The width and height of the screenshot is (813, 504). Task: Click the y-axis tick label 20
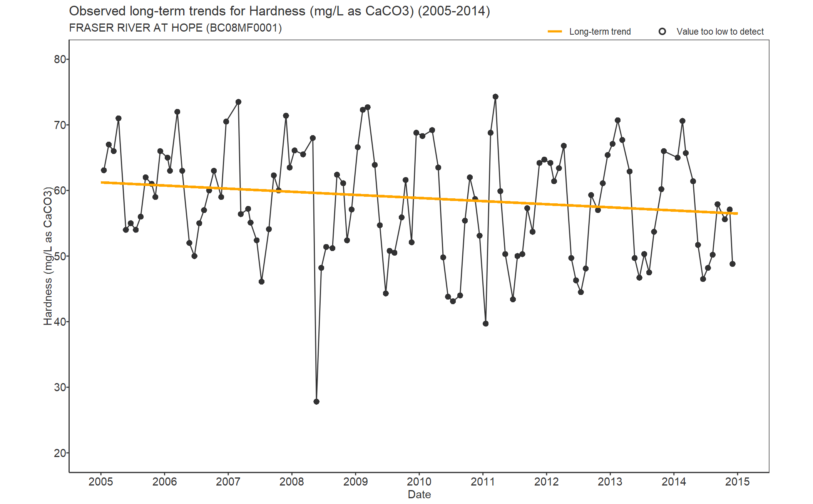tap(60, 453)
